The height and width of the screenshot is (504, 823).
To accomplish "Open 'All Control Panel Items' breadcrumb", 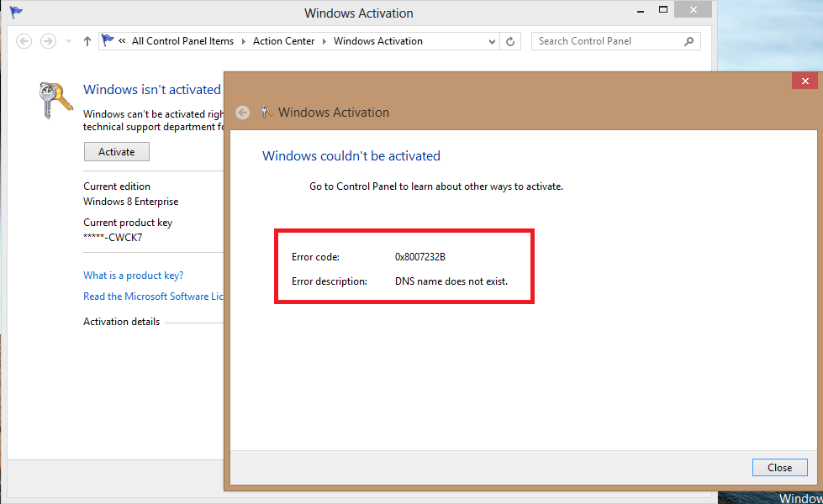I will point(182,41).
